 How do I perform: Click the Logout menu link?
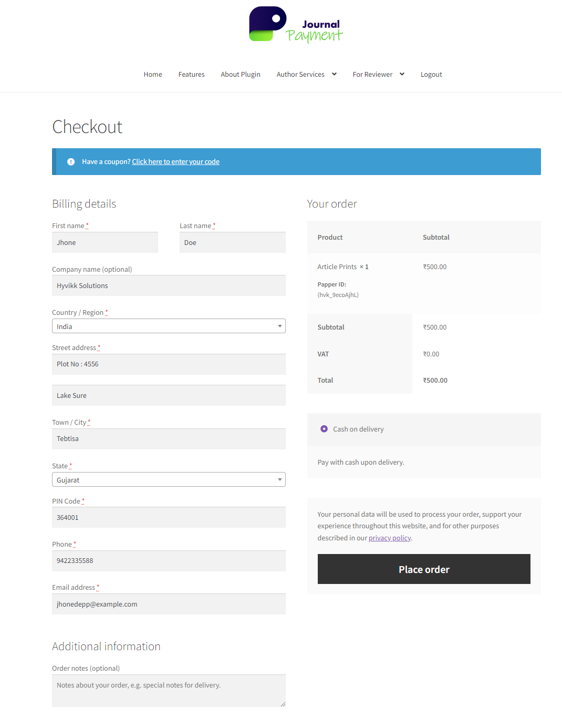click(431, 75)
